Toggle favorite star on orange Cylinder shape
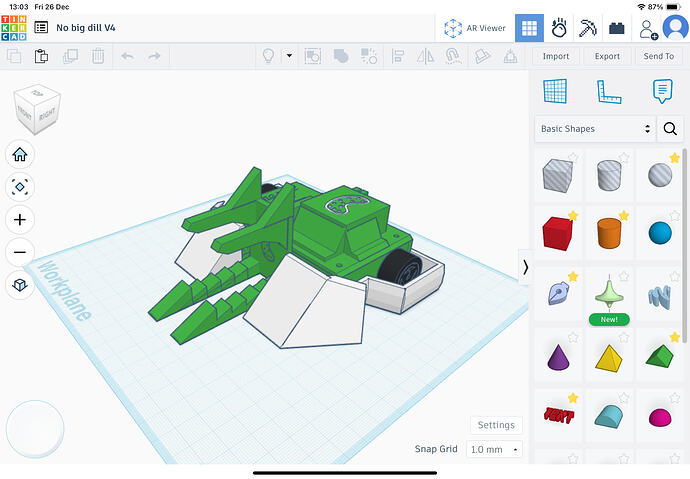 point(624,215)
